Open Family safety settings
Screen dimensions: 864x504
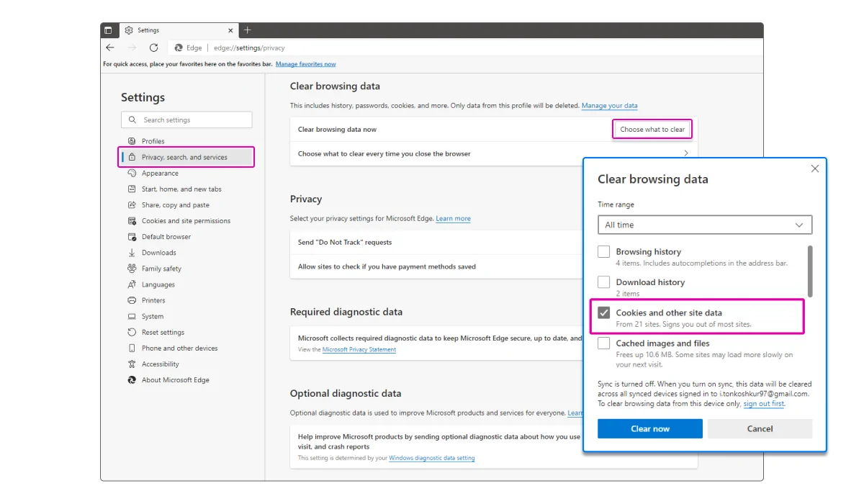pos(161,269)
